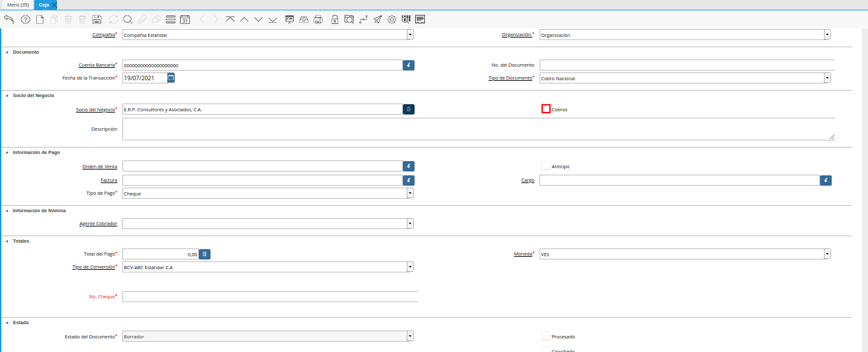The width and height of the screenshot is (868, 352).
Task: Open the Total del Pago calculator button
Action: [x=205, y=254]
